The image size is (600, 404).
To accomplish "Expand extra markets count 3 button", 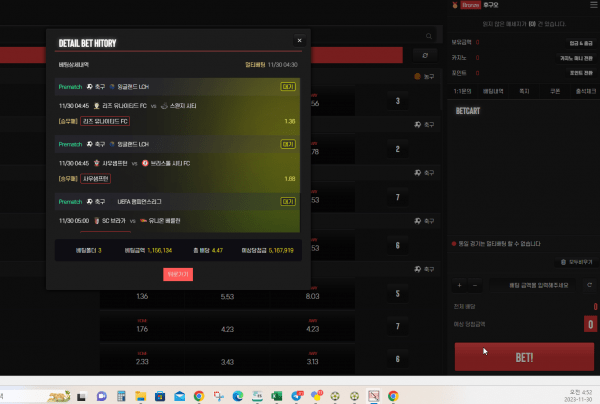I will (398, 101).
